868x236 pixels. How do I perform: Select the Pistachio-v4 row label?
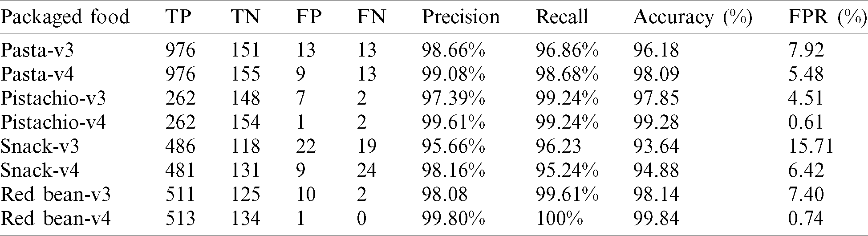[x=53, y=122]
